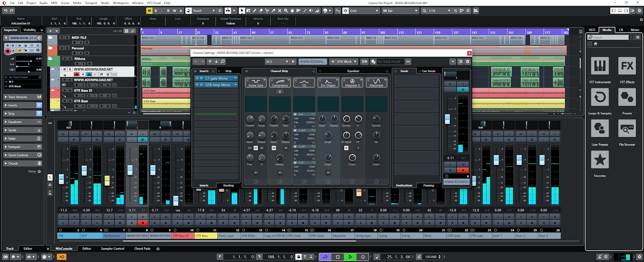Viewport: 644px width, 262px height.
Task: Select the Range Selection tool
Action: 248,11
